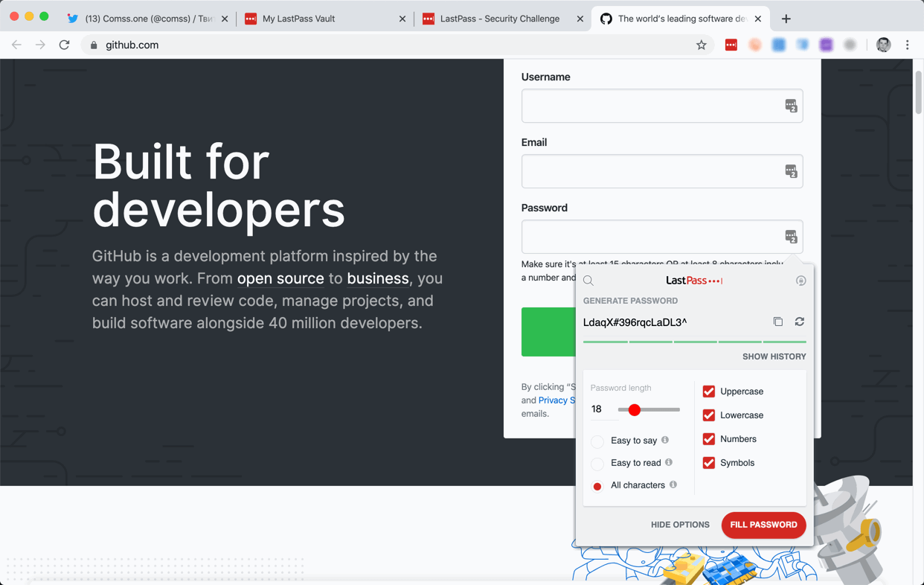Click into the Username input field
The image size is (924, 585).
[x=662, y=106]
